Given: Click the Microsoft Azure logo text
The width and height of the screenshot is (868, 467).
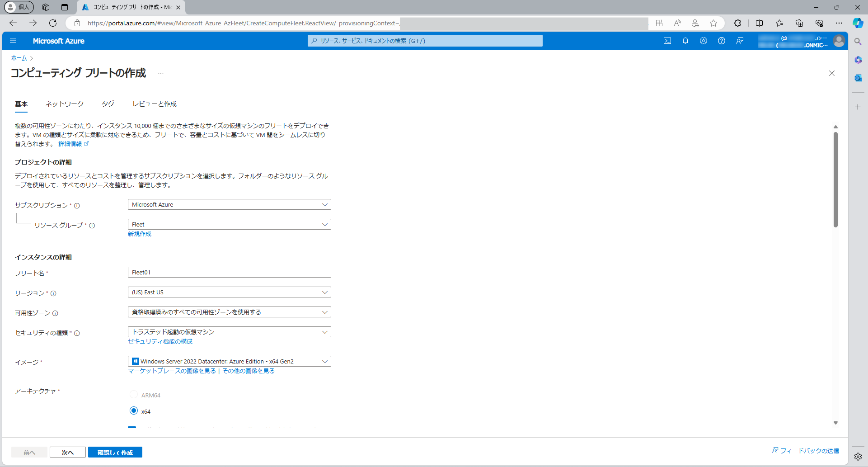Looking at the screenshot, I should 59,41.
